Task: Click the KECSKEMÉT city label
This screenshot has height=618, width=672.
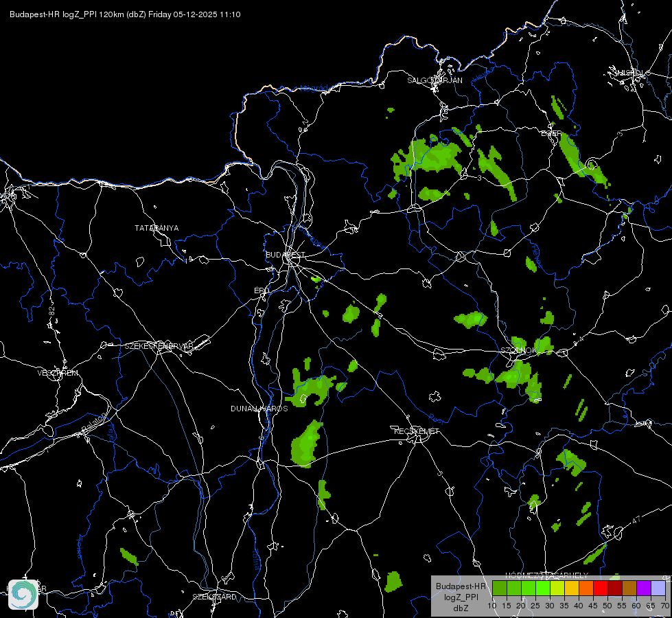Action: [x=417, y=431]
